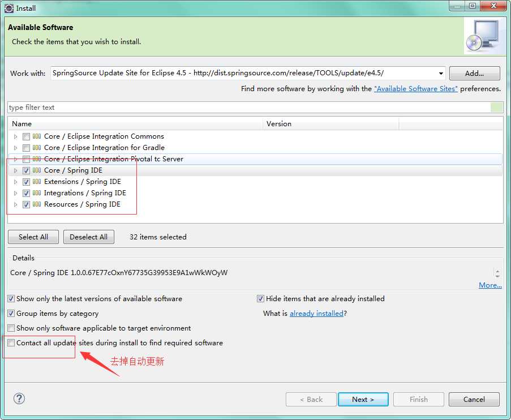
Task: Enable Contact all update sites during install
Action: (11, 342)
